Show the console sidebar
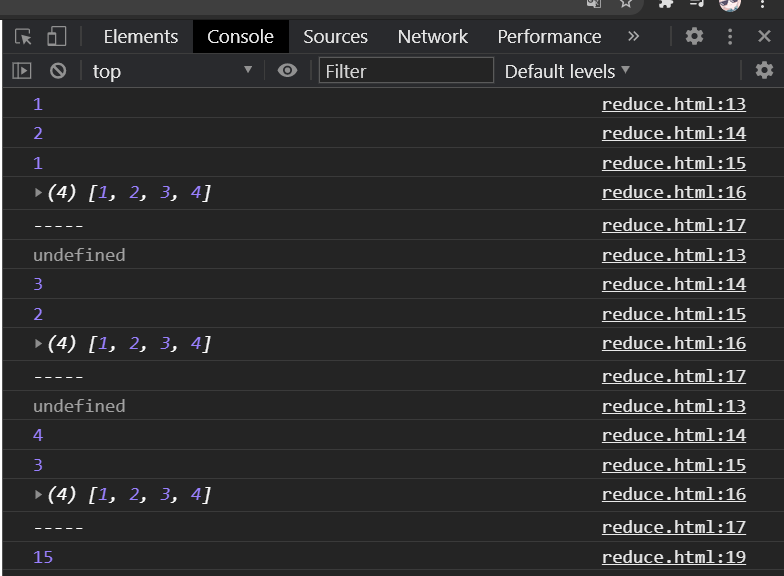Viewport: 784px width, 576px height. click(x=22, y=71)
